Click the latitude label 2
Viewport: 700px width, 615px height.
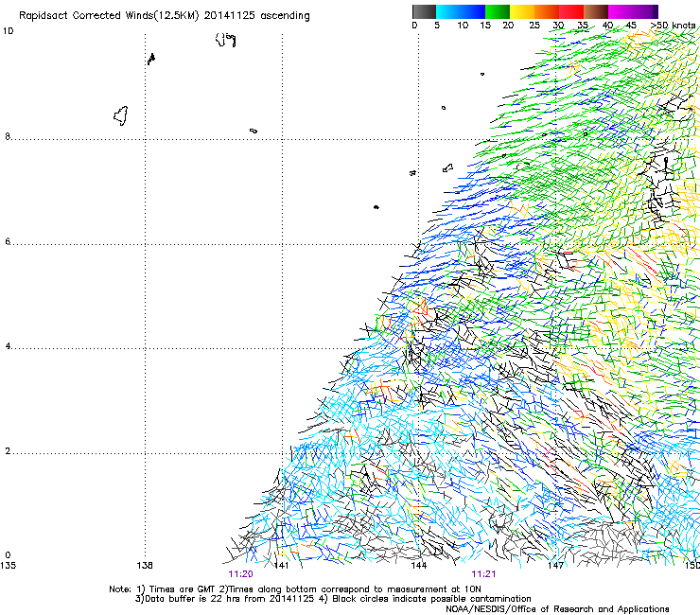pyautogui.click(x=8, y=451)
